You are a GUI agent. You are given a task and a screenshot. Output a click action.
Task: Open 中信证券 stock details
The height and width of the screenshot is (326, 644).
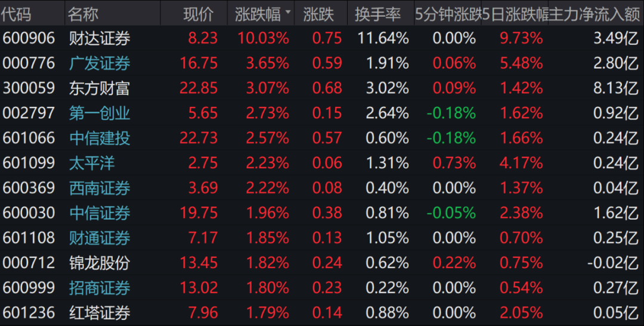click(x=100, y=213)
